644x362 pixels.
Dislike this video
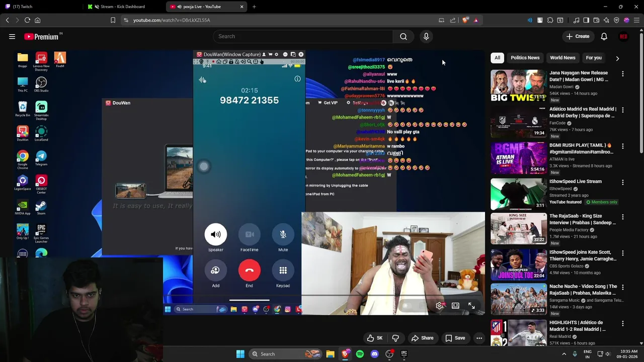(x=395, y=338)
